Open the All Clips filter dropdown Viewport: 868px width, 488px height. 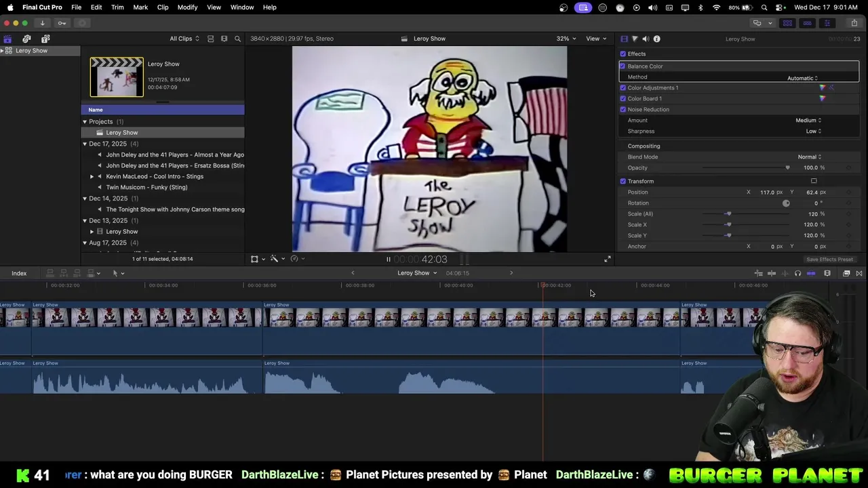point(184,39)
